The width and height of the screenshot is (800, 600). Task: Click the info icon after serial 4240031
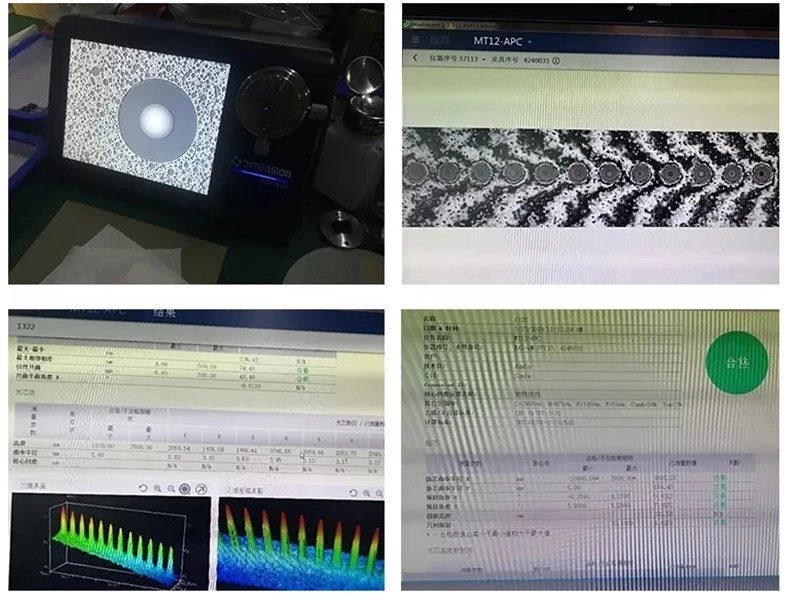pos(556,60)
